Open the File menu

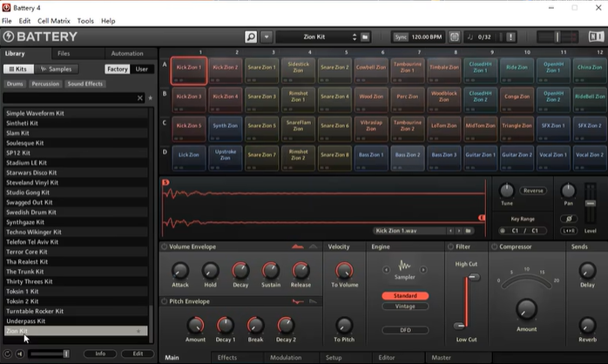[7, 21]
